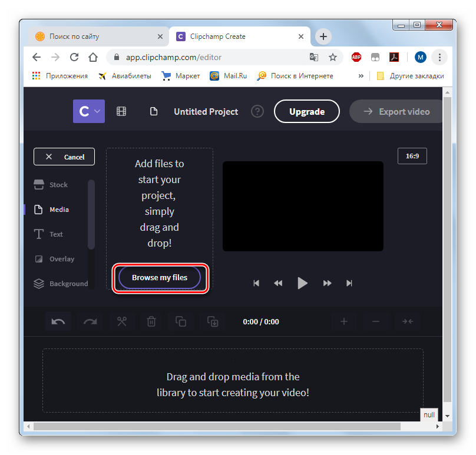476x455 pixels.
Task: Cancel the add media panel
Action: (64, 157)
